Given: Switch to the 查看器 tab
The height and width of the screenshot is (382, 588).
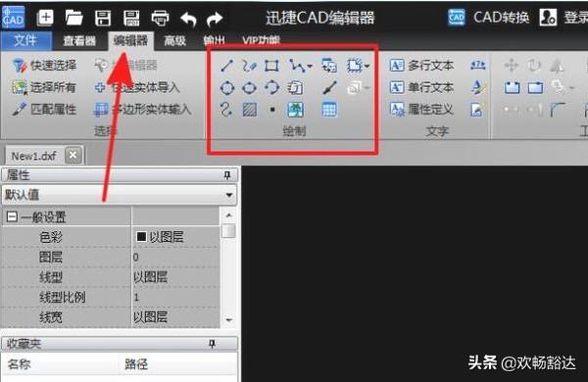Looking at the screenshot, I should coord(79,40).
